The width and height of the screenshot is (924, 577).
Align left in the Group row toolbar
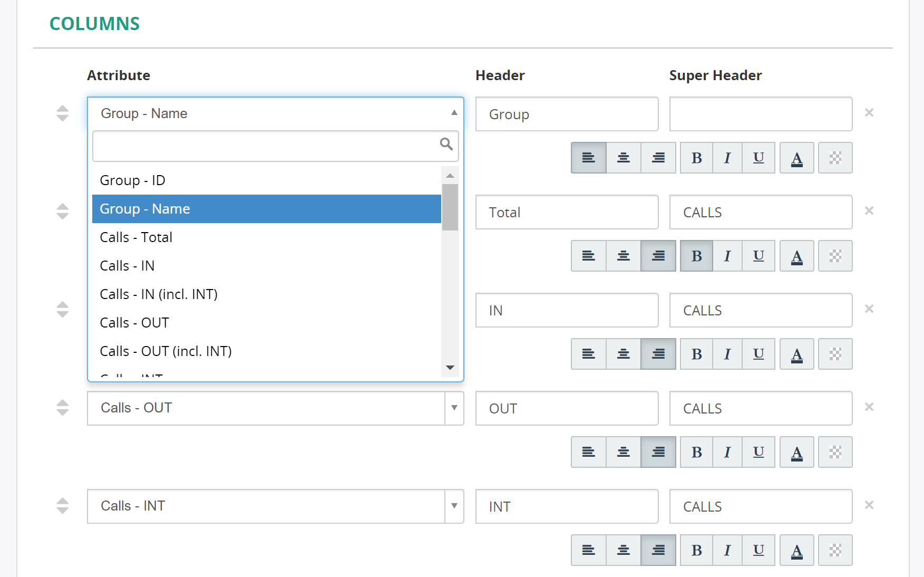point(589,158)
